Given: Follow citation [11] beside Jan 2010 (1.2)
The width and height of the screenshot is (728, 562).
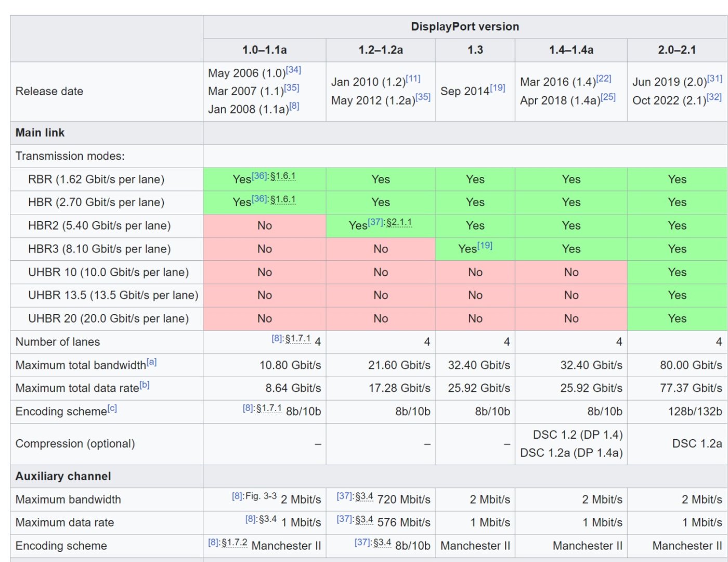Looking at the screenshot, I should tap(413, 79).
